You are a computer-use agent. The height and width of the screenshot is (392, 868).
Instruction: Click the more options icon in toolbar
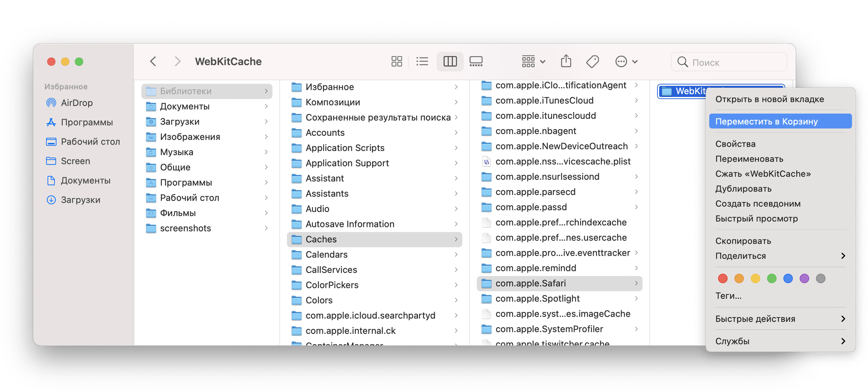(x=622, y=62)
